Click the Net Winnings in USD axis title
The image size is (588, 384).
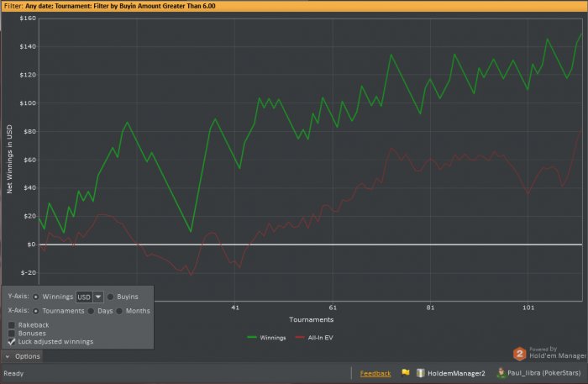(9, 160)
